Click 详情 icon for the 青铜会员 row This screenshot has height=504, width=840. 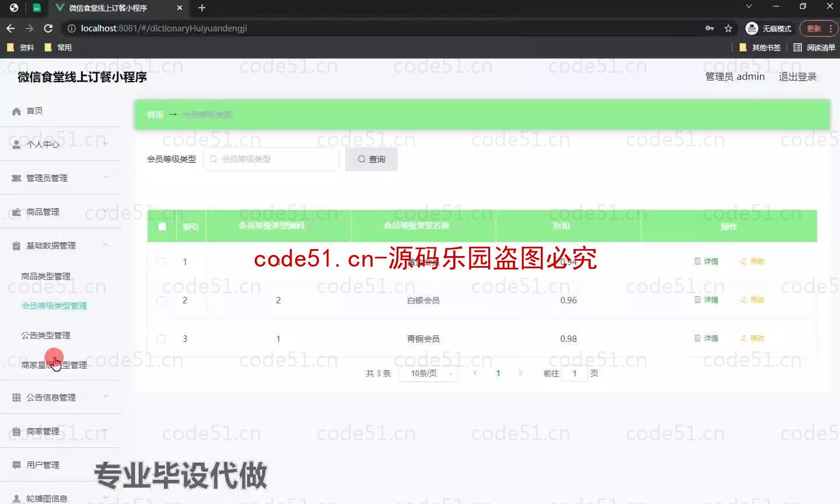click(x=697, y=338)
